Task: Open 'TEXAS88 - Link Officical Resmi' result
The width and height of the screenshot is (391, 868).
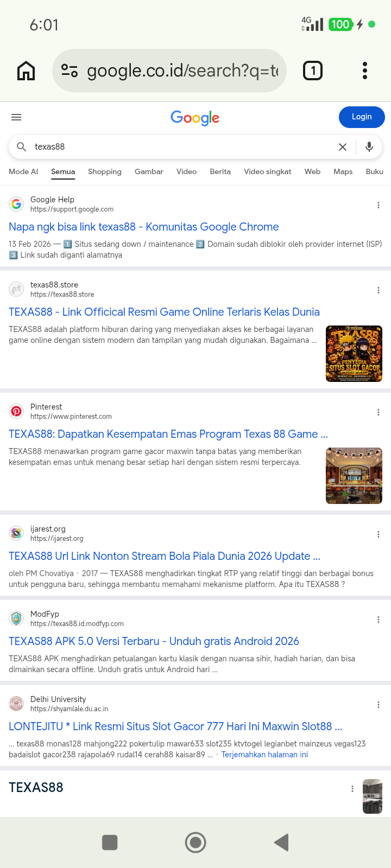Action: tap(164, 312)
